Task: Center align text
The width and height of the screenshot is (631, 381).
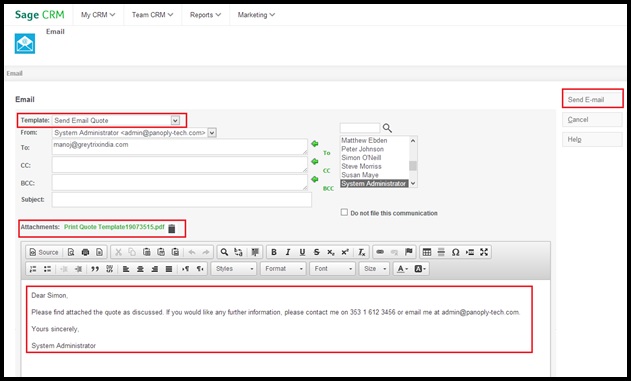Action: [x=140, y=269]
